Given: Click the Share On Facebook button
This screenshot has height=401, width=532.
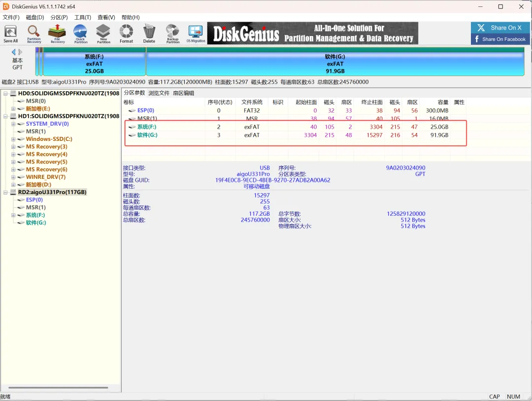Looking at the screenshot, I should point(499,39).
